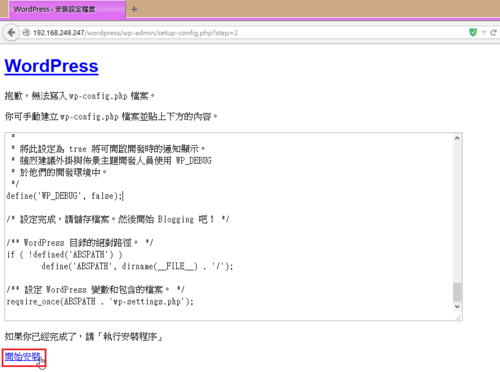The height and width of the screenshot is (372, 500).
Task: Click the Blogging comment line in config text
Action: pos(118,219)
